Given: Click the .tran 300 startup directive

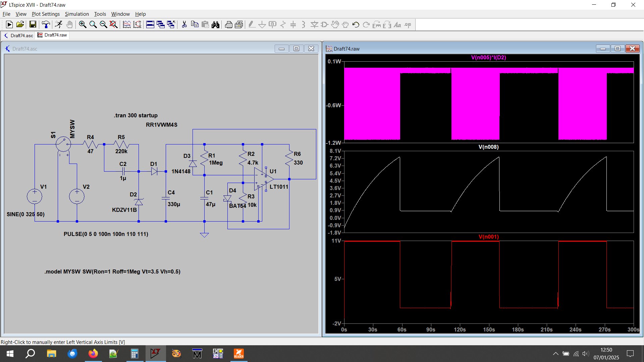Looking at the screenshot, I should tap(136, 115).
